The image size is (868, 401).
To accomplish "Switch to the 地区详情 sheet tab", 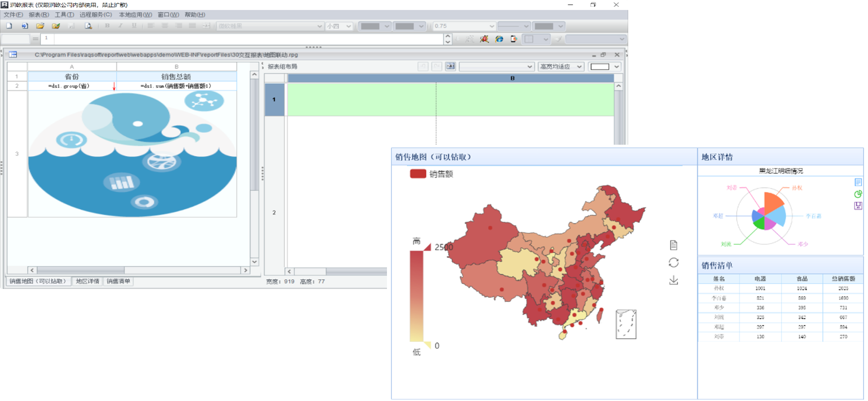I will [x=87, y=281].
